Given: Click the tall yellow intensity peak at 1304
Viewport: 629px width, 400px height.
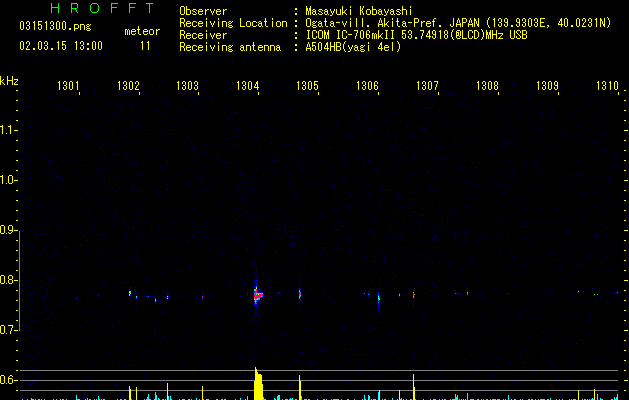Looking at the screenshot, I should 258,384.
